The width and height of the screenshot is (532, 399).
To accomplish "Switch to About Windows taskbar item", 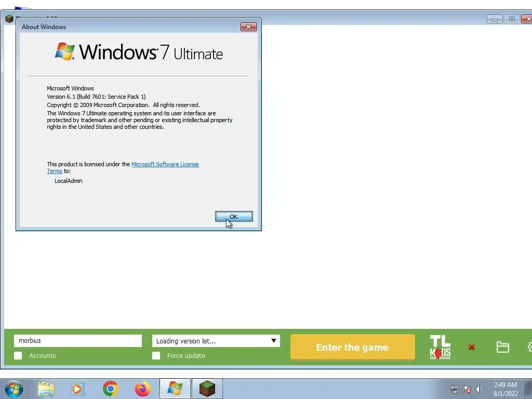I will pyautogui.click(x=175, y=389).
